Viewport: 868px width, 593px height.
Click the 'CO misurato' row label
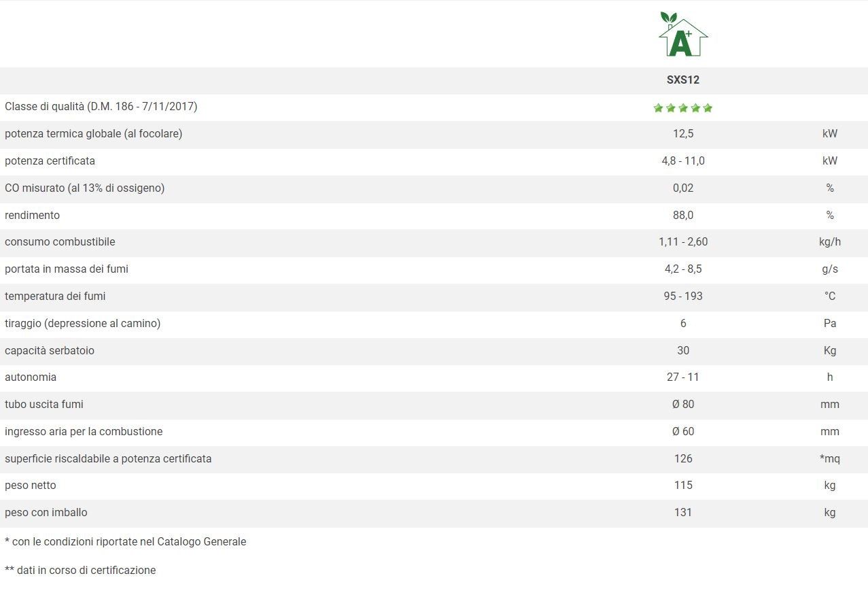tap(84, 188)
